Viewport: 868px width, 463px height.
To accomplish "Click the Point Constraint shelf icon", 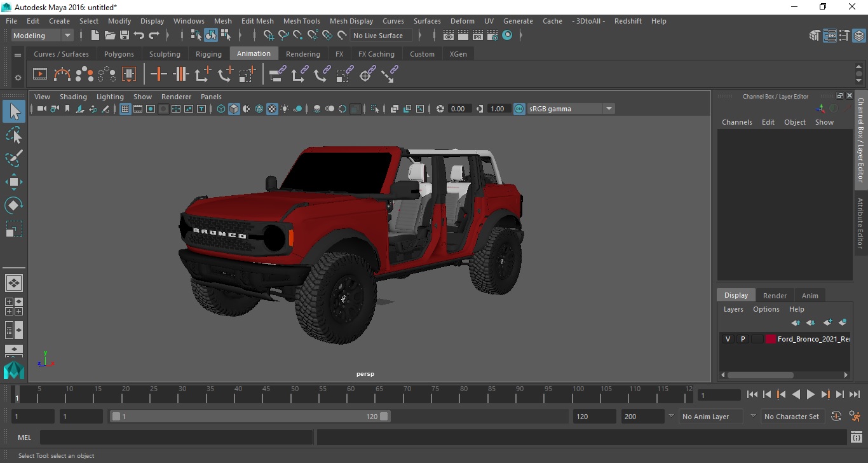I will point(299,74).
